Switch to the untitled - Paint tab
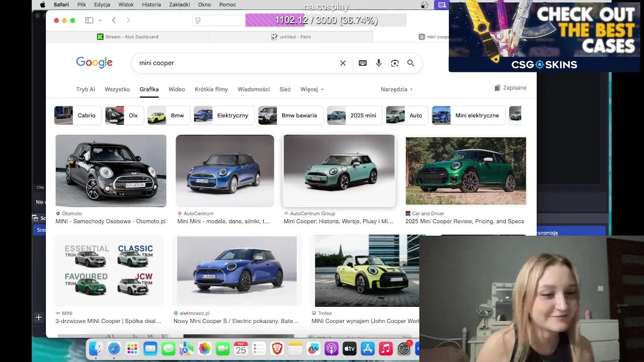 pyautogui.click(x=291, y=37)
